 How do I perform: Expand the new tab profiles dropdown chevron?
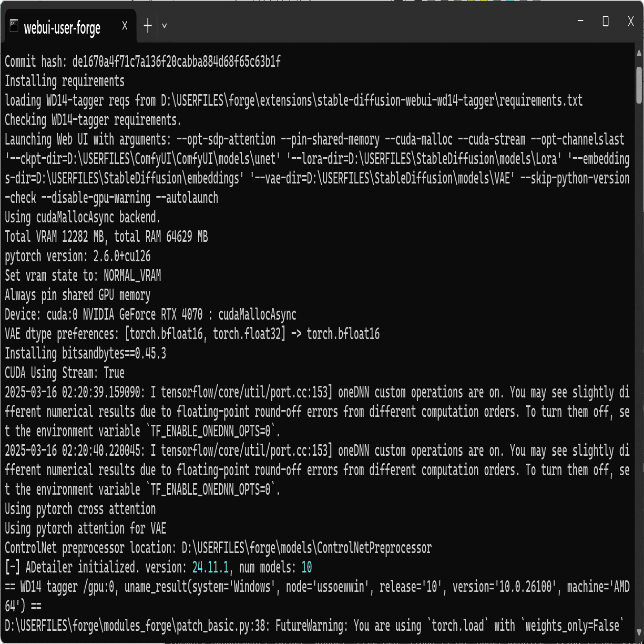[x=165, y=26]
